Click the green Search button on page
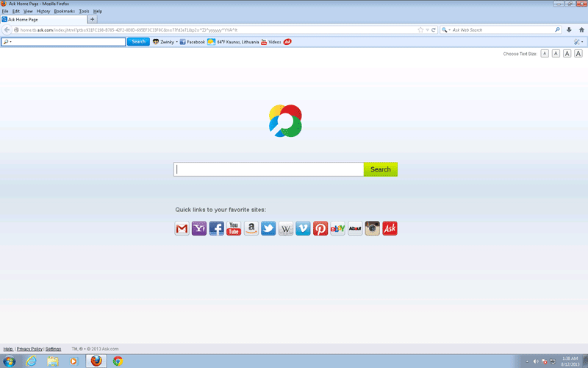This screenshot has width=588, height=368. [x=380, y=169]
